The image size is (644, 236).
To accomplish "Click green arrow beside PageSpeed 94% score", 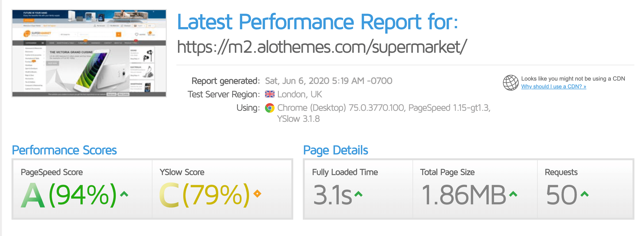I will 124,194.
